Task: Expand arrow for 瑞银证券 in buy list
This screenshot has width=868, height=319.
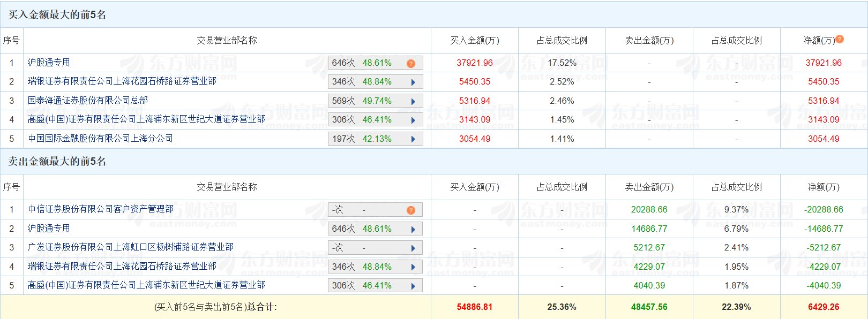Action: point(413,82)
